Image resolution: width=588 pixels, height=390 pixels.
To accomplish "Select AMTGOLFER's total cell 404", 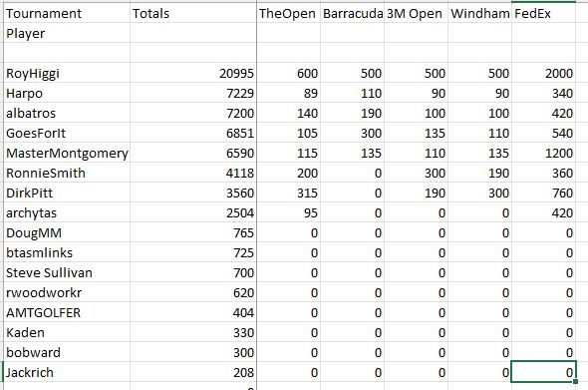I will coord(193,312).
